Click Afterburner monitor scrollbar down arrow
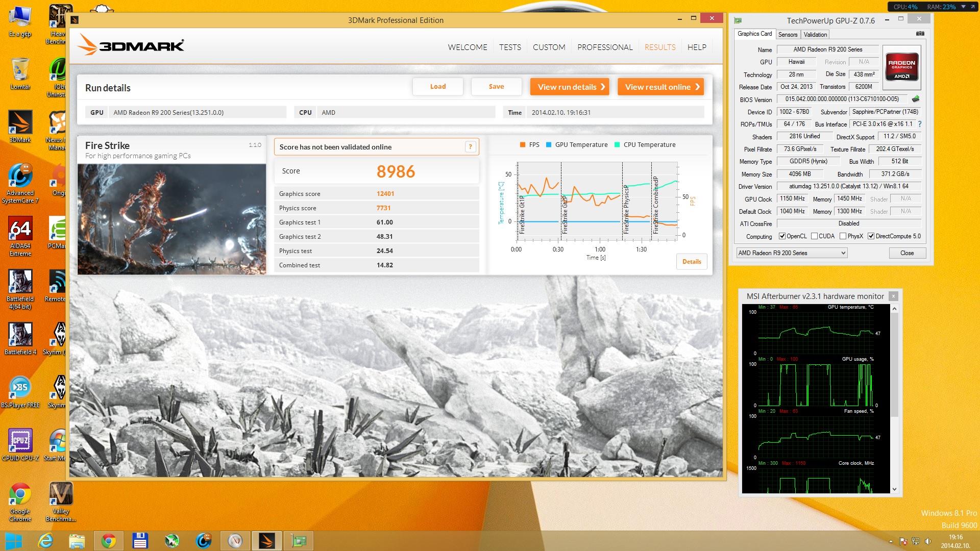Screen dimensions: 980x551 pos(894,489)
